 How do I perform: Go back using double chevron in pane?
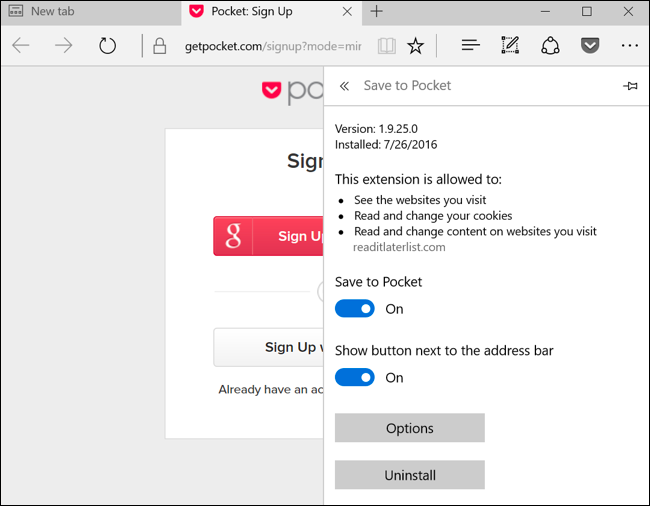pyautogui.click(x=344, y=86)
